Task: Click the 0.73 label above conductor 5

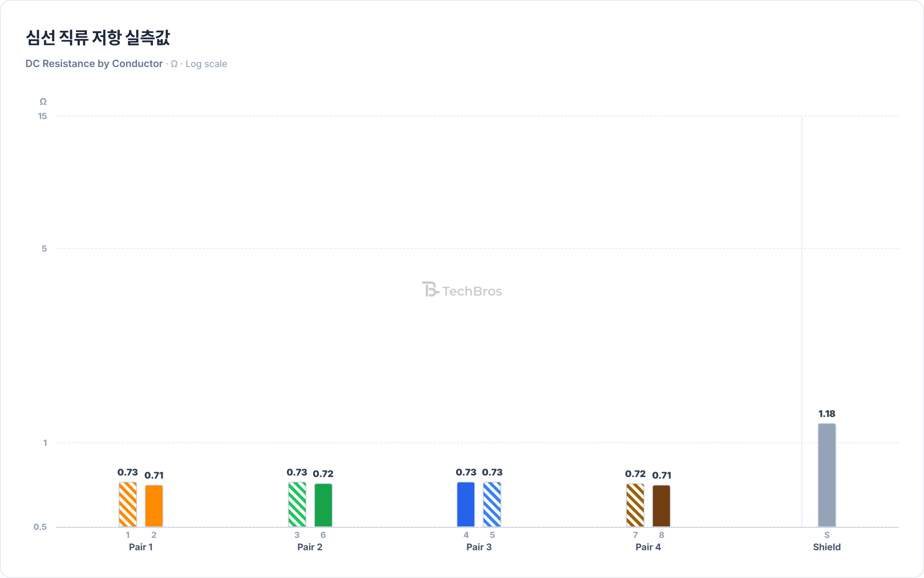Action: (x=492, y=472)
